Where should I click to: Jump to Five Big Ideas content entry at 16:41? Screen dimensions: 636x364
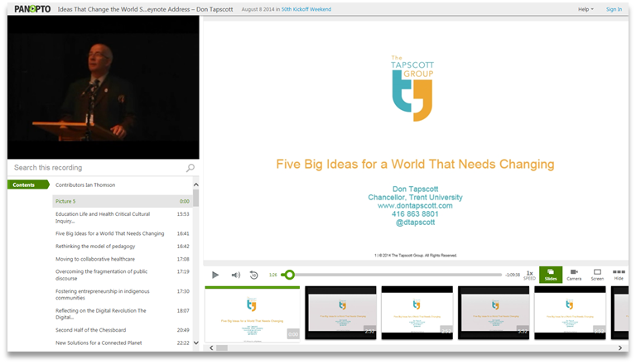click(x=123, y=233)
